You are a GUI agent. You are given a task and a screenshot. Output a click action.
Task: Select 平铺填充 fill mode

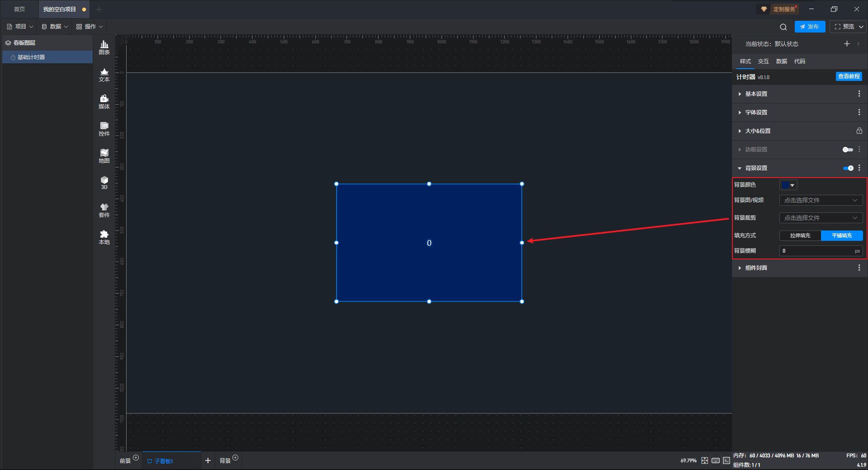pyautogui.click(x=842, y=235)
